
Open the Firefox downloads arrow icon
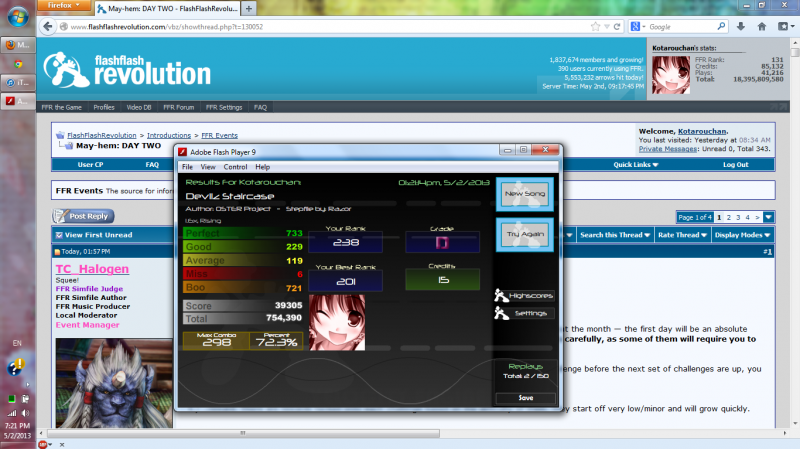pos(740,27)
